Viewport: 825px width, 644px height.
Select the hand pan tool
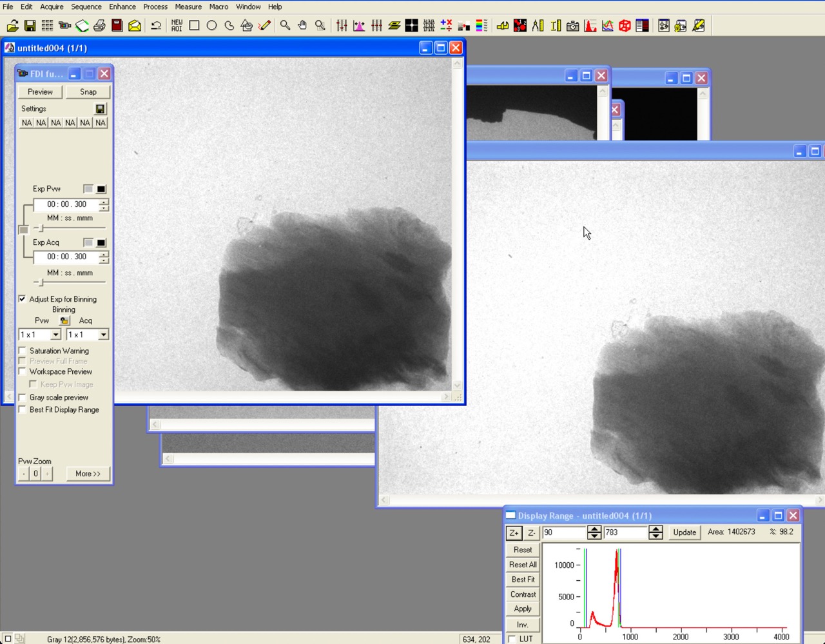tap(302, 26)
